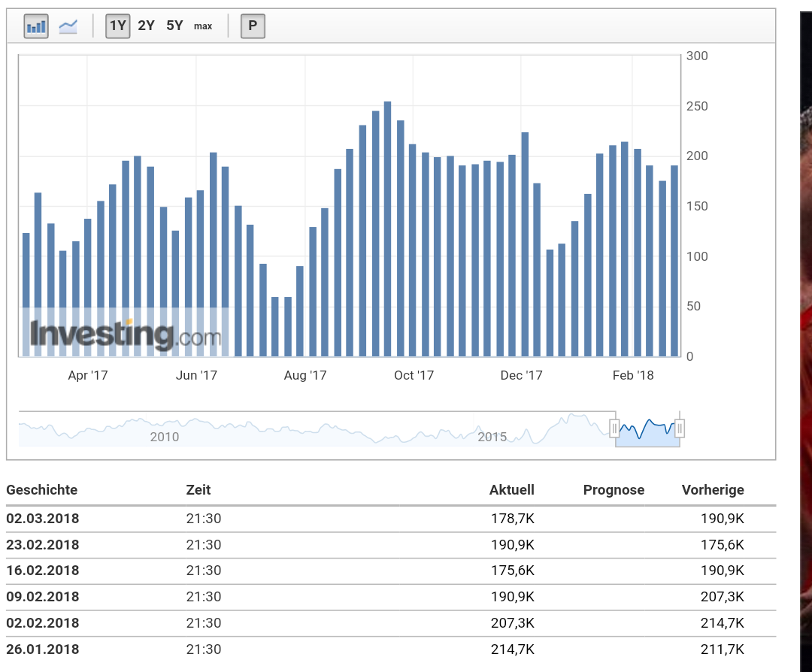Click the Prognose column header
Image resolution: width=812 pixels, height=672 pixels.
[x=614, y=490]
